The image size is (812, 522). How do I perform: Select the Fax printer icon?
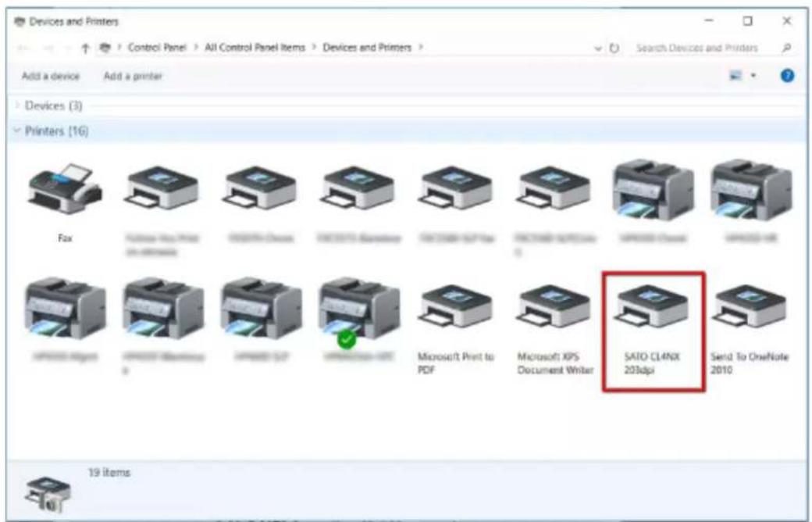tap(66, 189)
